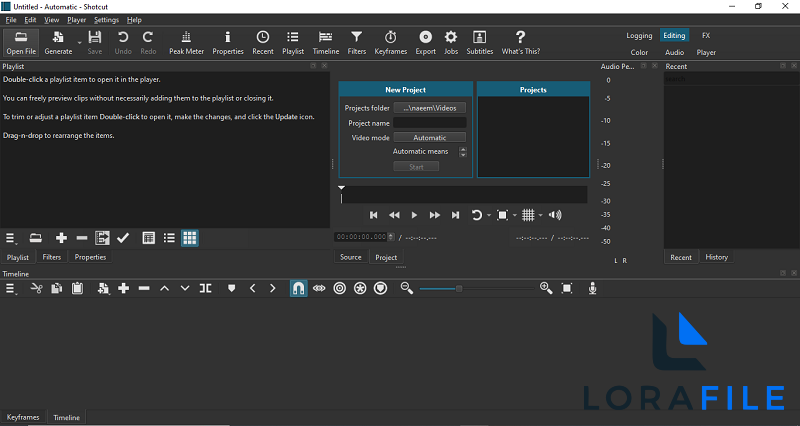Select the Filters tab below the playlist
Screen dimensions: 800x426
coord(52,257)
